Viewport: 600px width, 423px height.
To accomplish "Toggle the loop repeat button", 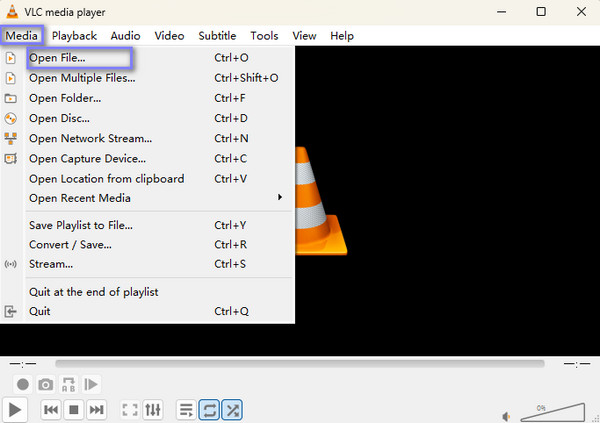I will [x=209, y=410].
